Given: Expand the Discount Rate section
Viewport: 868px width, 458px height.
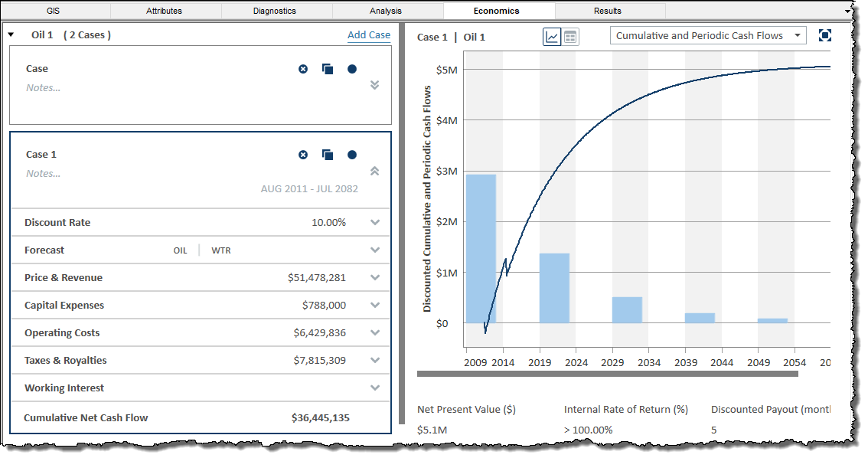Looking at the screenshot, I should coord(374,223).
